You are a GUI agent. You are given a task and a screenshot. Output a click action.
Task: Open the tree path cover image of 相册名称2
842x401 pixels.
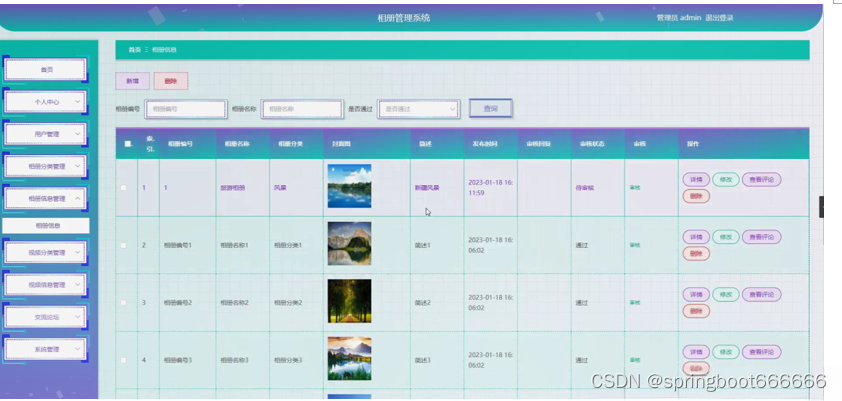click(350, 301)
